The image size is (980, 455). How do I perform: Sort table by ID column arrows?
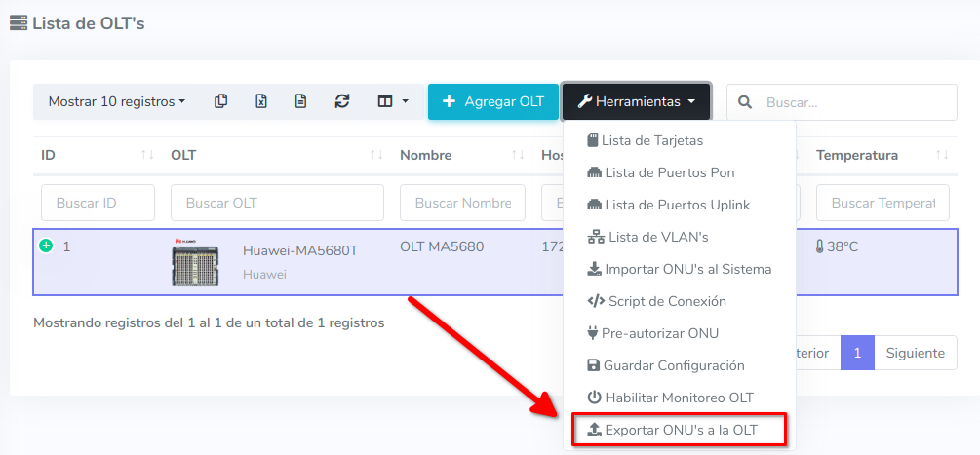pyautogui.click(x=147, y=155)
